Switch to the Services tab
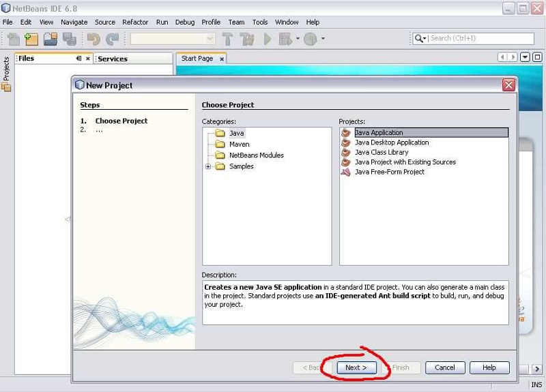The width and height of the screenshot is (546, 392). [113, 59]
